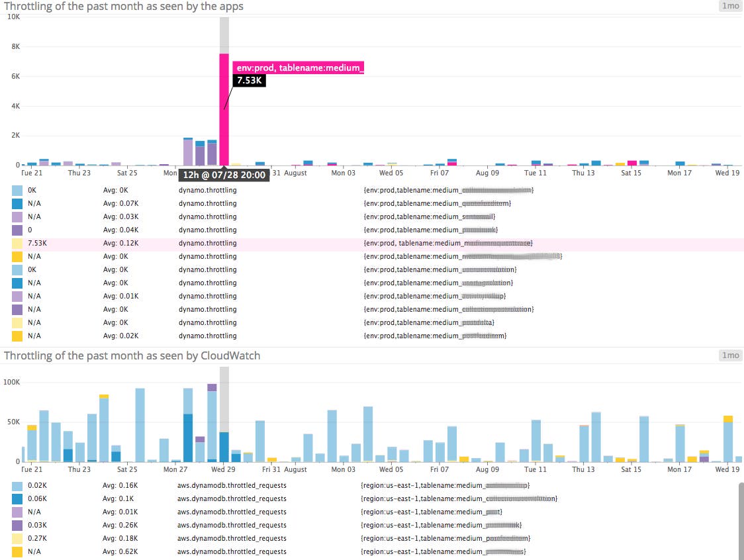Click the dark purple swatch with Avg 0.26K

click(x=17, y=525)
